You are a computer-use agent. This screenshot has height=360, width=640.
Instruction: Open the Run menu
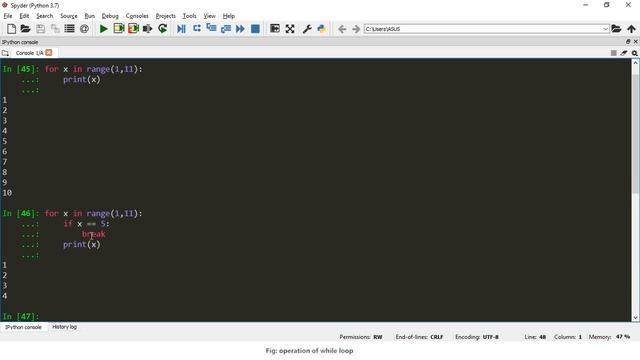[89, 16]
